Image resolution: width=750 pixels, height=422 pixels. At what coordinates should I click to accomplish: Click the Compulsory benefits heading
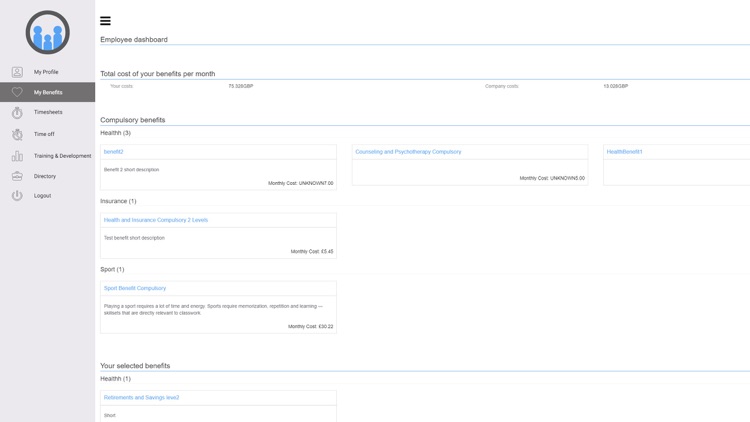132,120
